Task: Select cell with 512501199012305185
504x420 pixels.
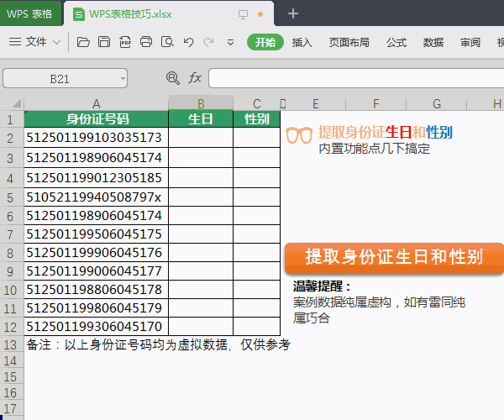Action: pyautogui.click(x=97, y=178)
